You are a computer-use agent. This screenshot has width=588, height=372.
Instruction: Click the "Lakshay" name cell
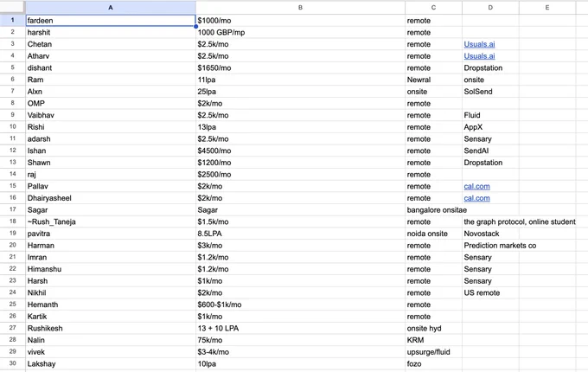[x=111, y=364]
